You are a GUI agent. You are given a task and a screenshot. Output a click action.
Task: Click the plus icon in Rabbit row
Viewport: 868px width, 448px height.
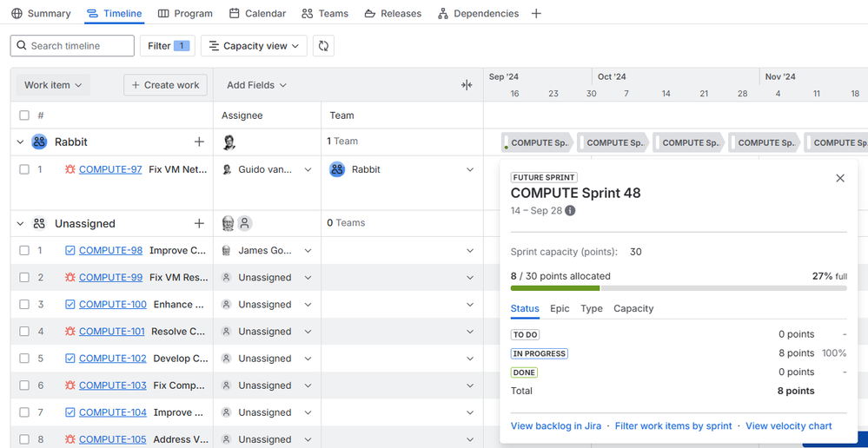(199, 142)
